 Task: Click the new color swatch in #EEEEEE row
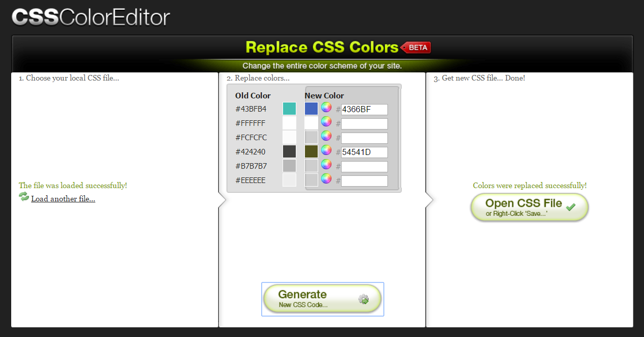[311, 180]
